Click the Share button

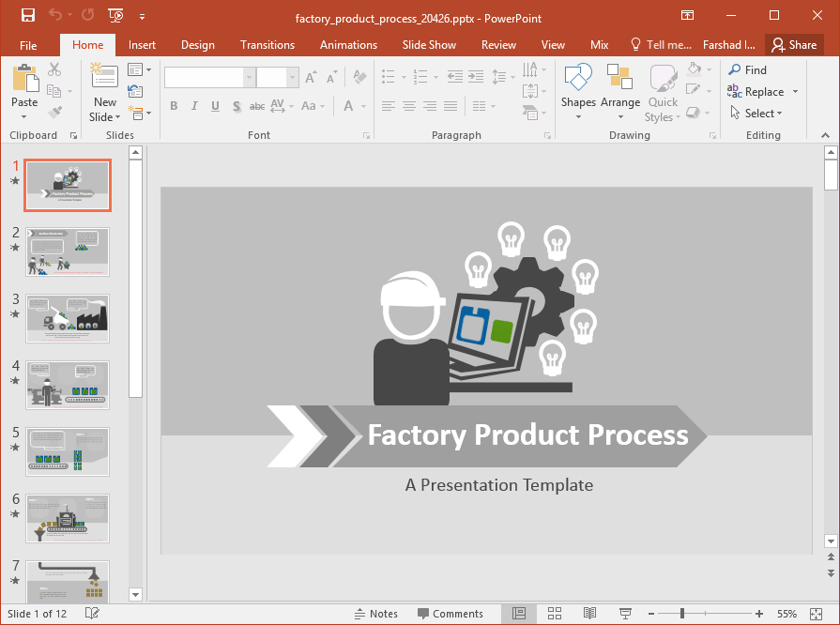[x=794, y=45]
